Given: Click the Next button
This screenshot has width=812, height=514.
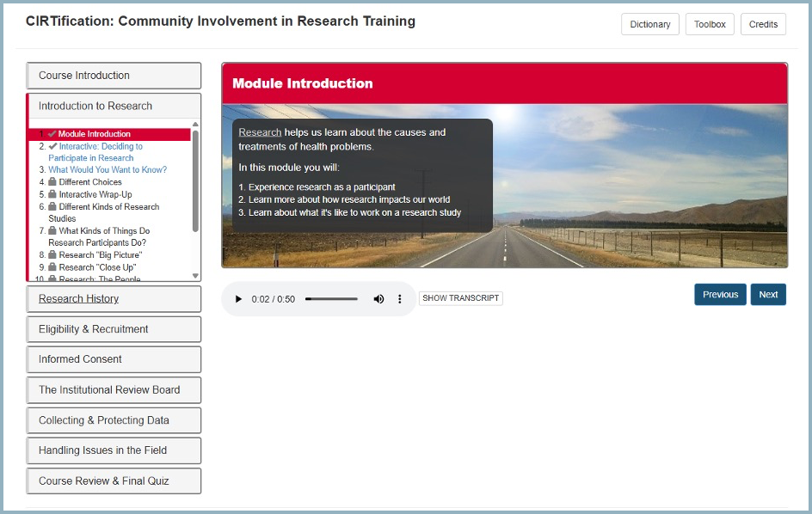Looking at the screenshot, I should click(x=768, y=294).
